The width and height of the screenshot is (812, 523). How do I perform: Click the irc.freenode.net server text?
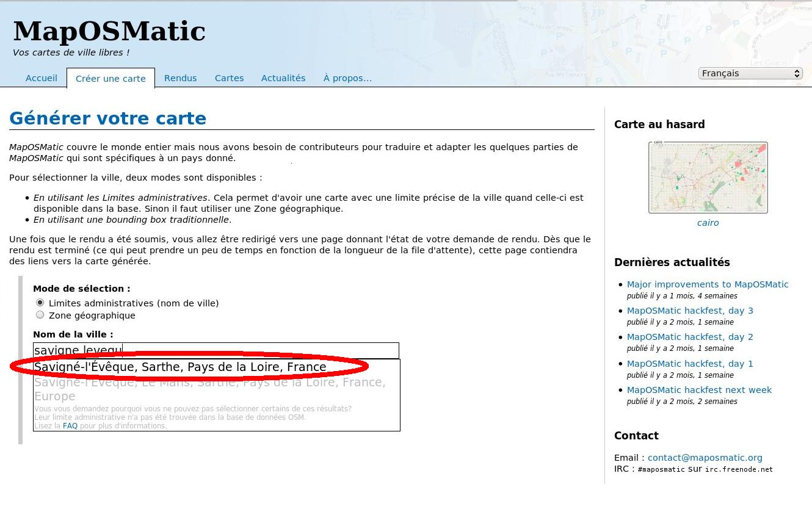(739, 469)
